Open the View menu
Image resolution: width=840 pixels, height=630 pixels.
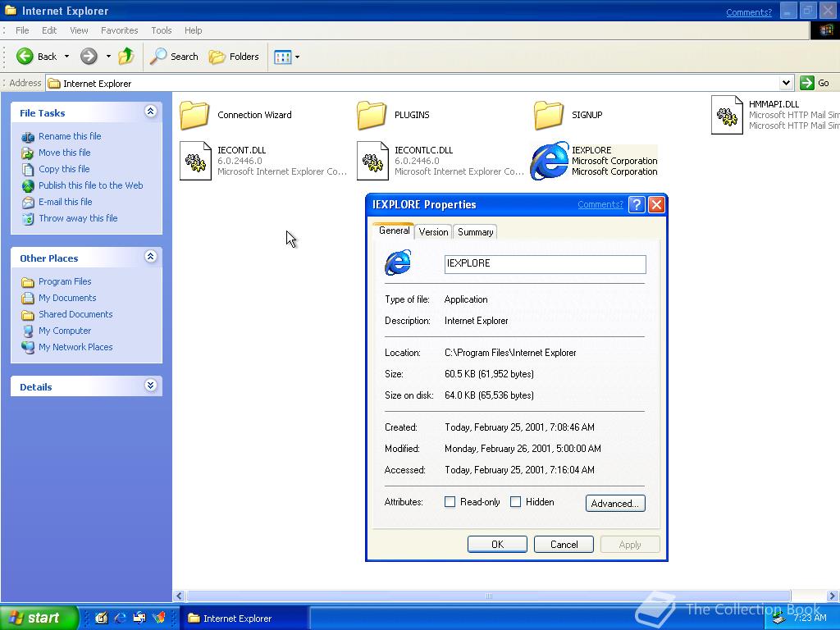(x=79, y=30)
